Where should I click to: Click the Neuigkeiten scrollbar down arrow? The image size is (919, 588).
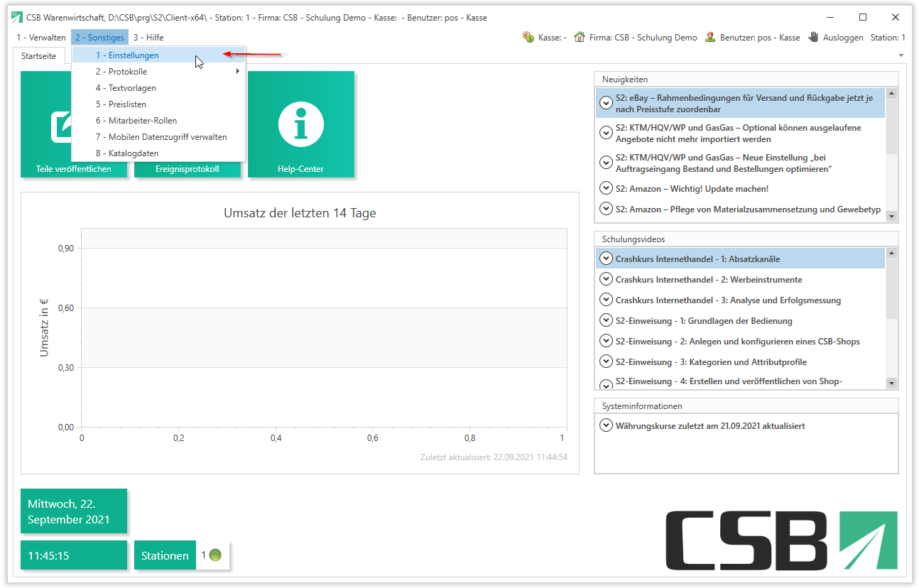click(892, 217)
